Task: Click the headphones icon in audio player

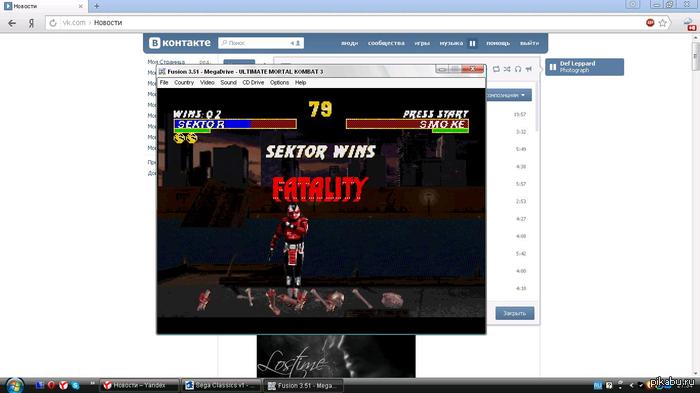Action: 518,69
